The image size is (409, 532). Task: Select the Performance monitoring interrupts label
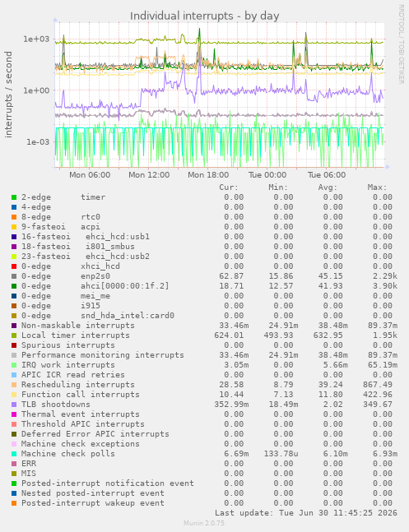tap(103, 355)
